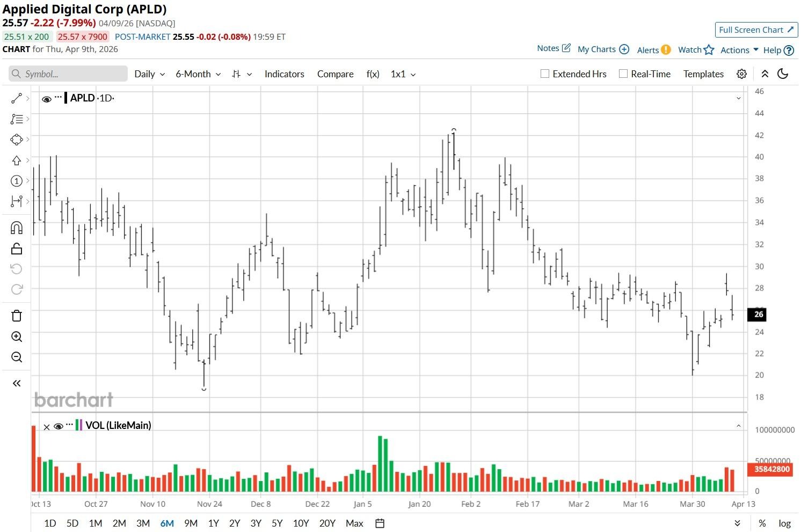Select the 5Y range
This screenshot has width=801, height=532.
(277, 523)
